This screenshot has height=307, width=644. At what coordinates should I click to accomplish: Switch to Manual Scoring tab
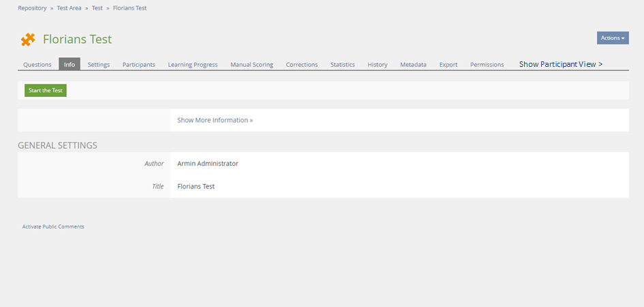[x=251, y=65]
